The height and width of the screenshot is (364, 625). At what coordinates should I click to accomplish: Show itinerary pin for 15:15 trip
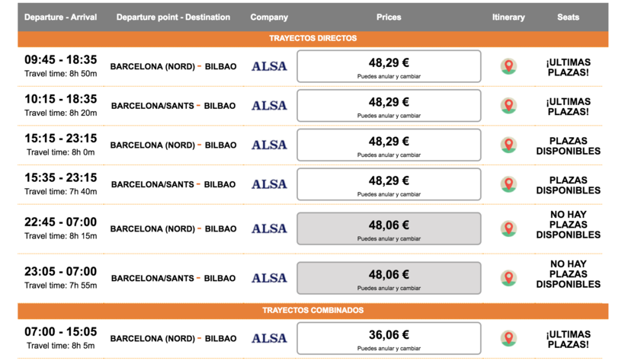click(508, 145)
